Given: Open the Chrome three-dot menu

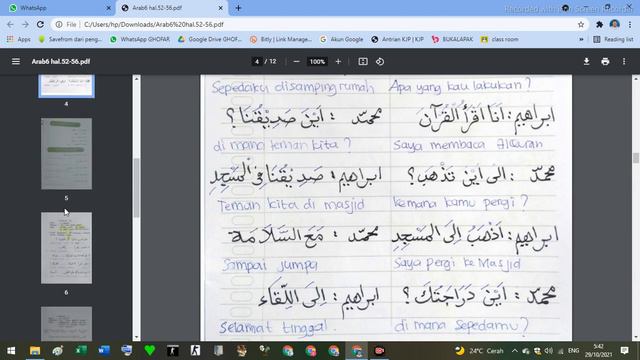Looking at the screenshot, I should point(630,24).
